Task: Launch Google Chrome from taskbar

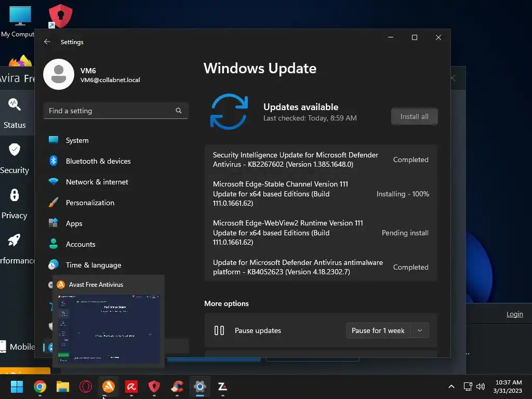Action: pos(40,387)
